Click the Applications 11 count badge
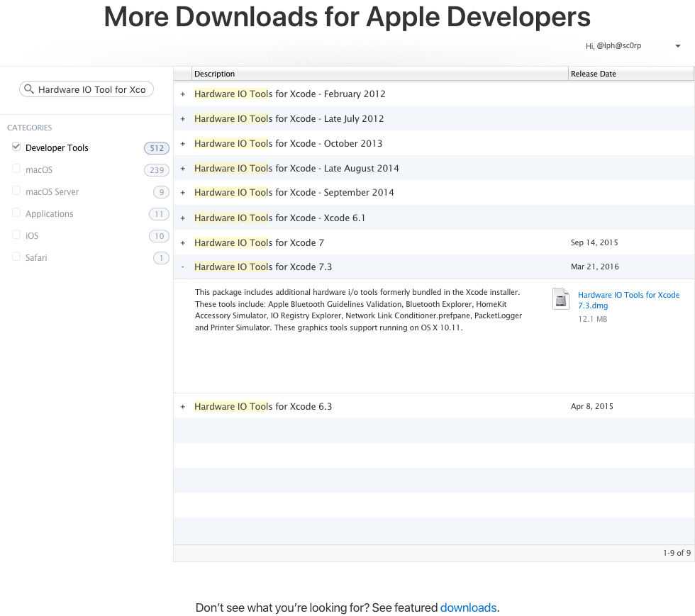This screenshot has height=616, width=695. (x=159, y=214)
